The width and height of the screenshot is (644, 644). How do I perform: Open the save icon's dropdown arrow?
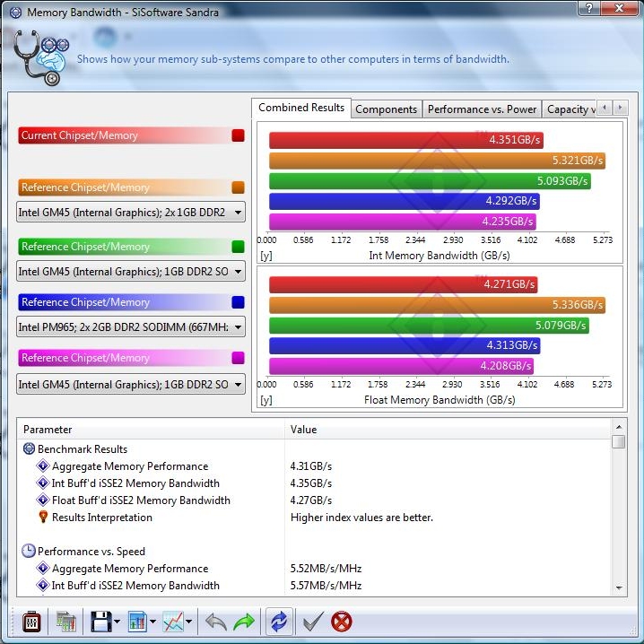tap(117, 622)
